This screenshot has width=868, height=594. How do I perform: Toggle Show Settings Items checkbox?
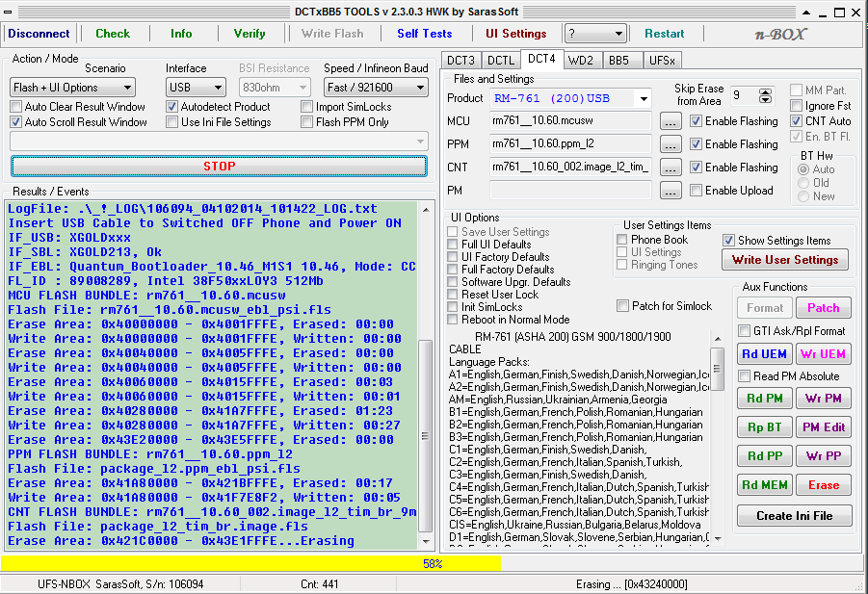[x=728, y=241]
